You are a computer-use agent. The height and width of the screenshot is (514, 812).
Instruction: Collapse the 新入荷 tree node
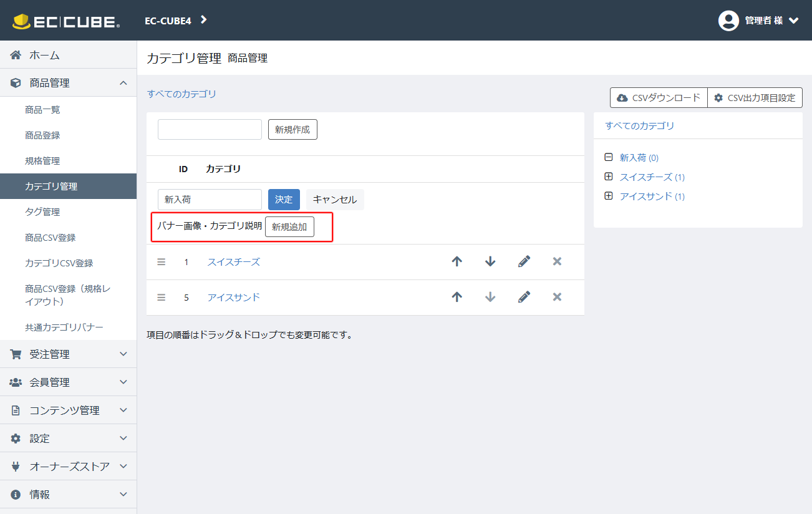(x=609, y=158)
